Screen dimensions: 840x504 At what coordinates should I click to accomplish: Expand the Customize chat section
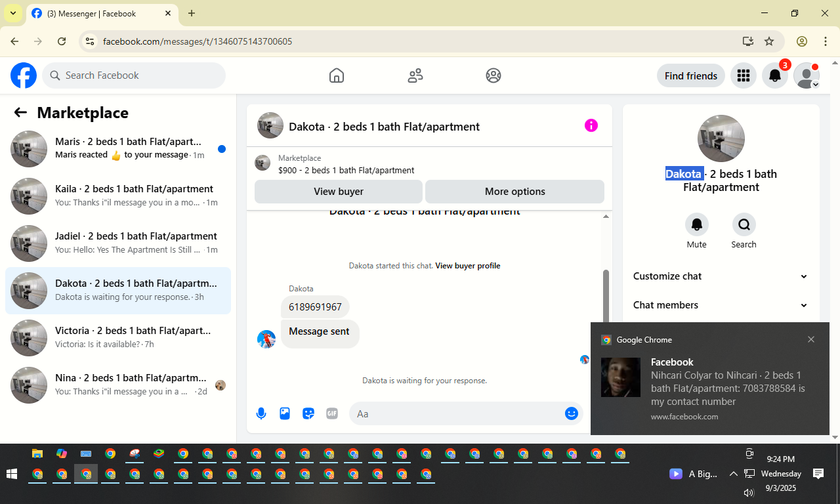click(721, 276)
